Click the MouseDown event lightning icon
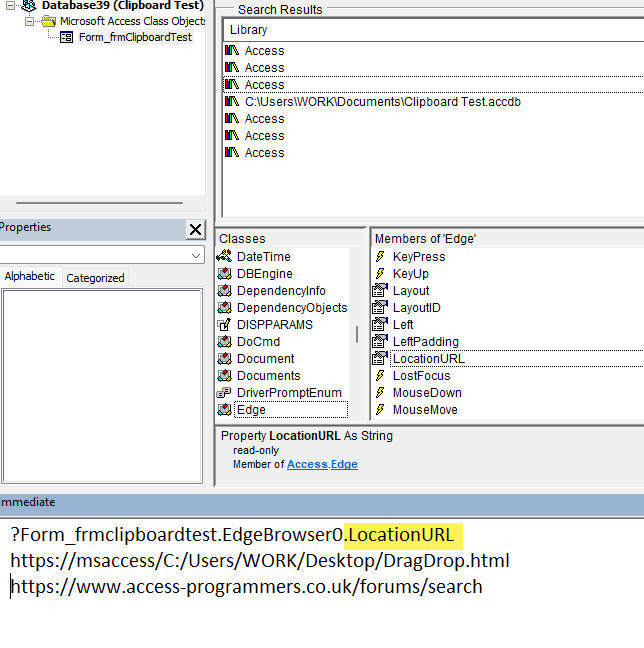The height and width of the screenshot is (648, 644). tap(380, 393)
